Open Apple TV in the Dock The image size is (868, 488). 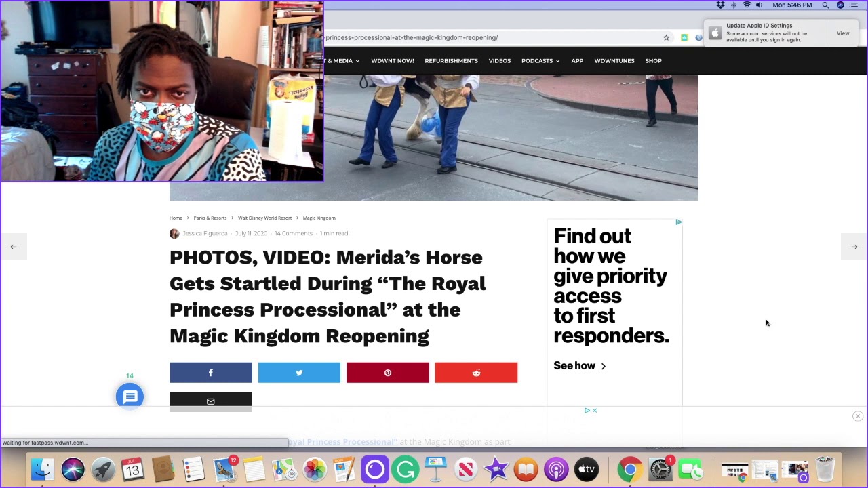587,469
